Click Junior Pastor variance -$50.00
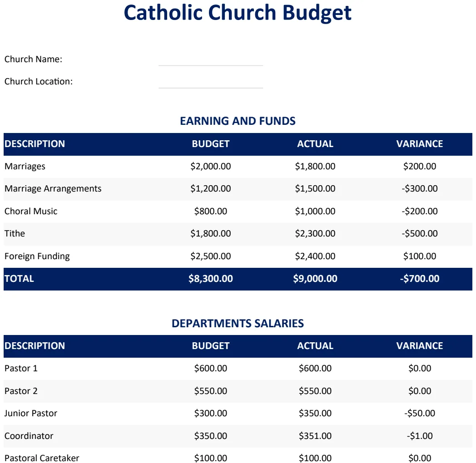This screenshot has height=463, width=476. pyautogui.click(x=420, y=413)
